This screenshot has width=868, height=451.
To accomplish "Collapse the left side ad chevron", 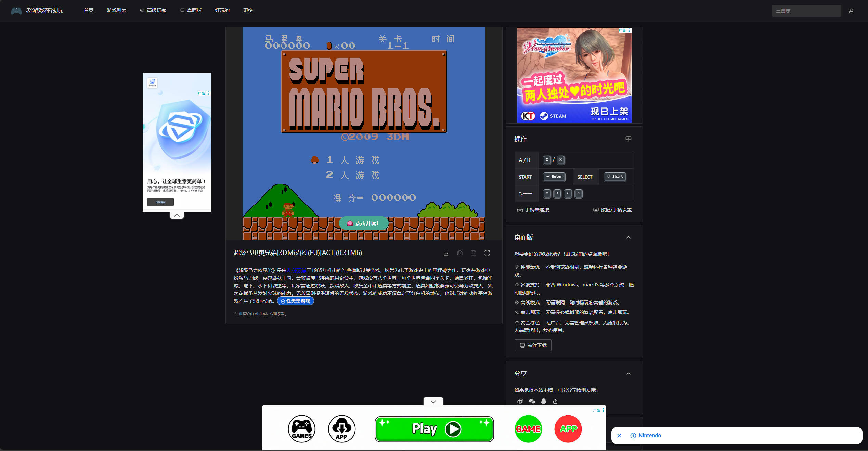I will [x=177, y=215].
